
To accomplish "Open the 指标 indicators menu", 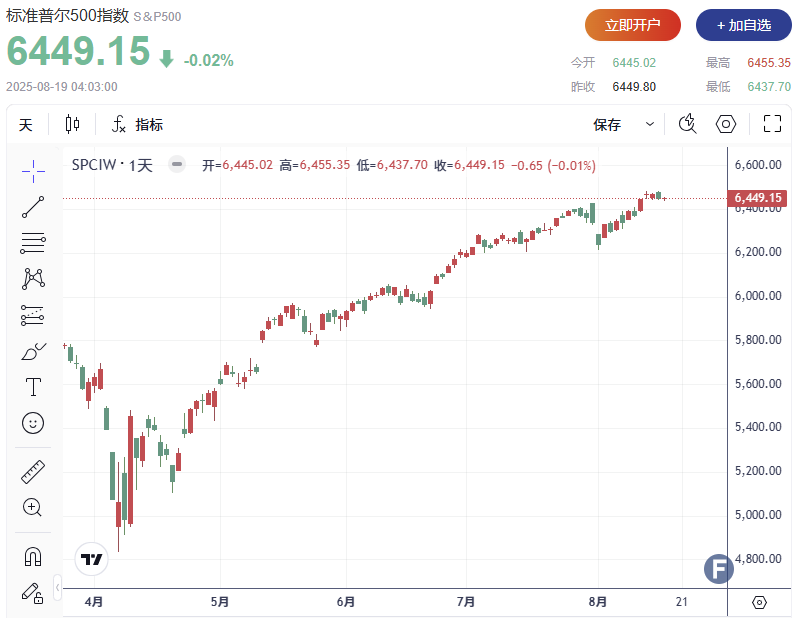I will click(138, 125).
